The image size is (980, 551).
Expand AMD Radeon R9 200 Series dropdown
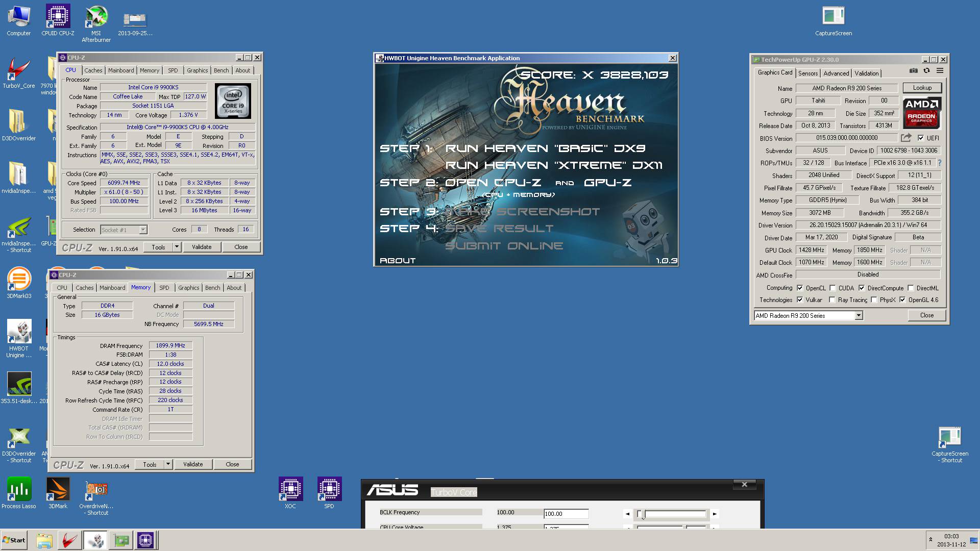[x=859, y=316]
